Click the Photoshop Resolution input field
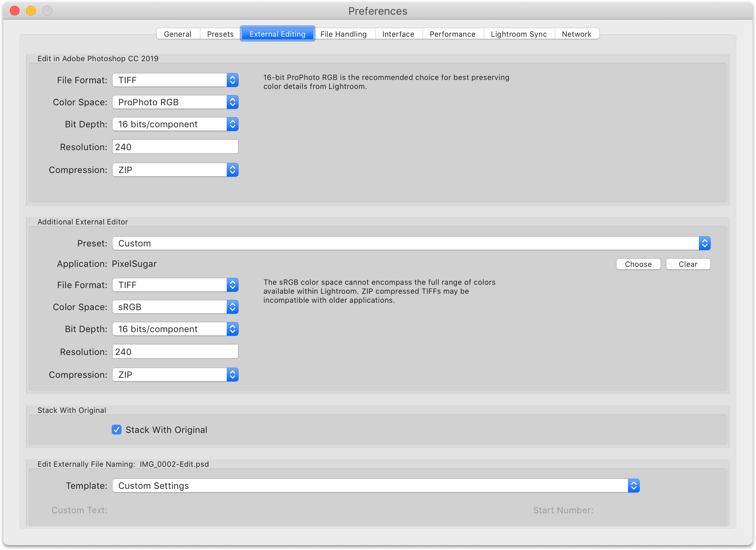756x550 pixels. [x=175, y=147]
